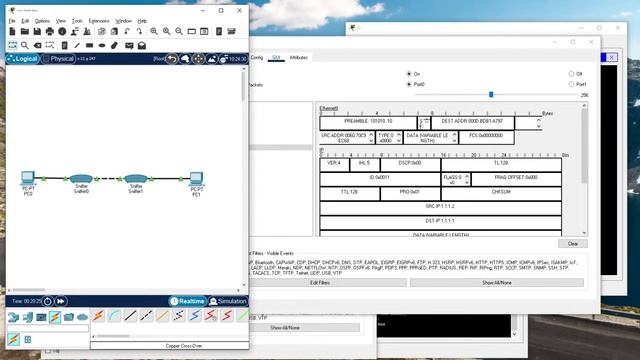Image resolution: width=640 pixels, height=360 pixels.
Task: Choose the Delete tool
Action: tap(37, 45)
